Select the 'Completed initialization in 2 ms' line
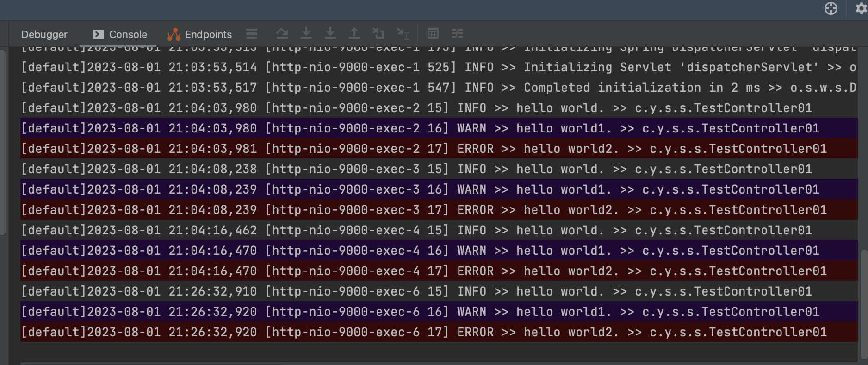The image size is (868, 365). [439, 88]
